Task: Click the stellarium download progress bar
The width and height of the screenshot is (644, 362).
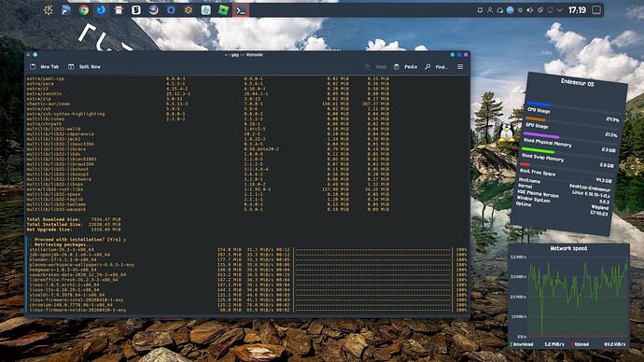Action: [x=373, y=249]
